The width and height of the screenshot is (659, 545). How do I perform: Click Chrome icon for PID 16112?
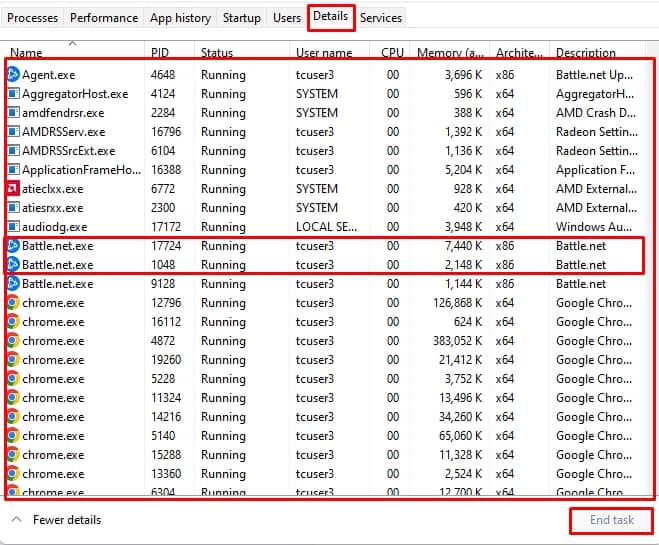[x=13, y=321]
